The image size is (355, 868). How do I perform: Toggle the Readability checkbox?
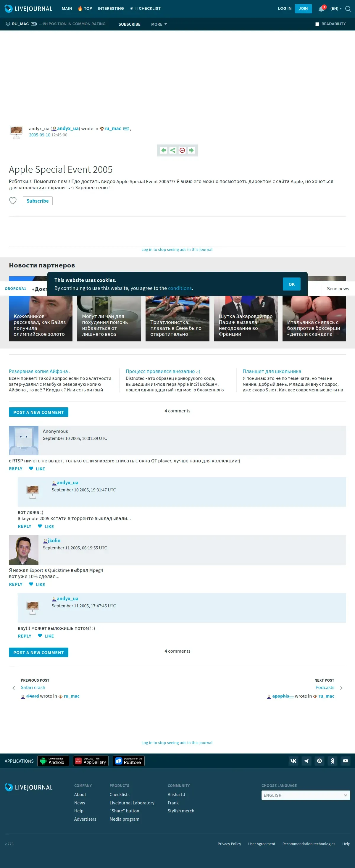pyautogui.click(x=317, y=24)
